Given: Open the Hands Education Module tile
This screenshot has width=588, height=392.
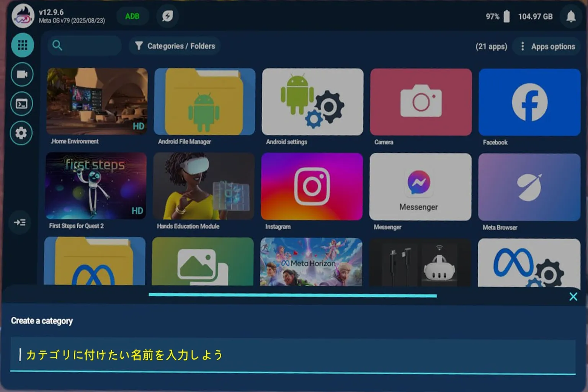Looking at the screenshot, I should (204, 186).
